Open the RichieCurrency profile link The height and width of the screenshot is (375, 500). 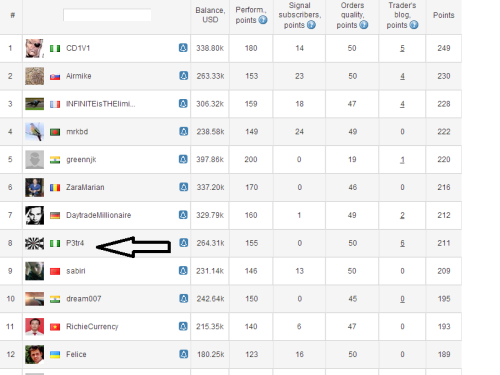(92, 327)
